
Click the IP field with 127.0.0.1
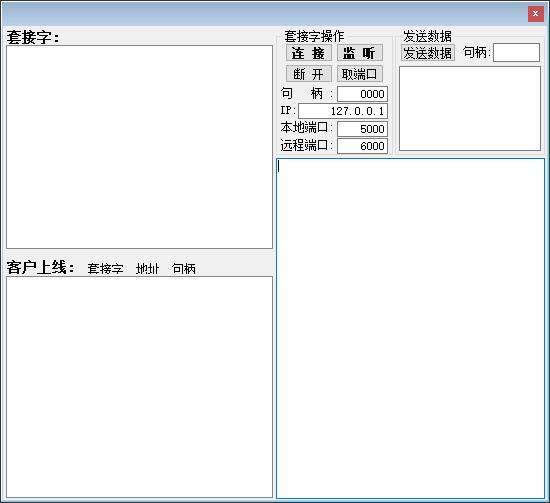(x=343, y=111)
